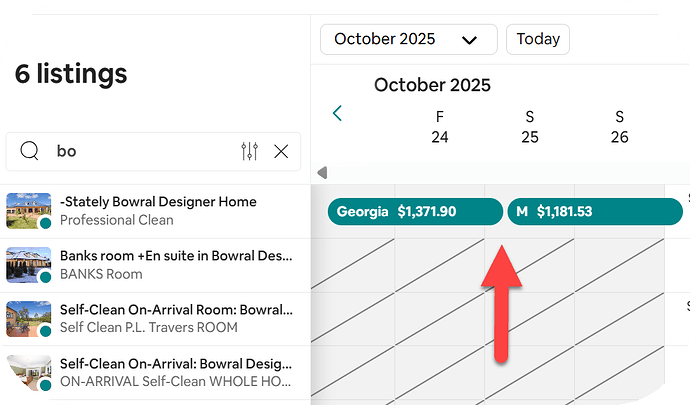The height and width of the screenshot is (405, 690).
Task: Click the small gray scroll-left triangle
Action: pyautogui.click(x=321, y=173)
